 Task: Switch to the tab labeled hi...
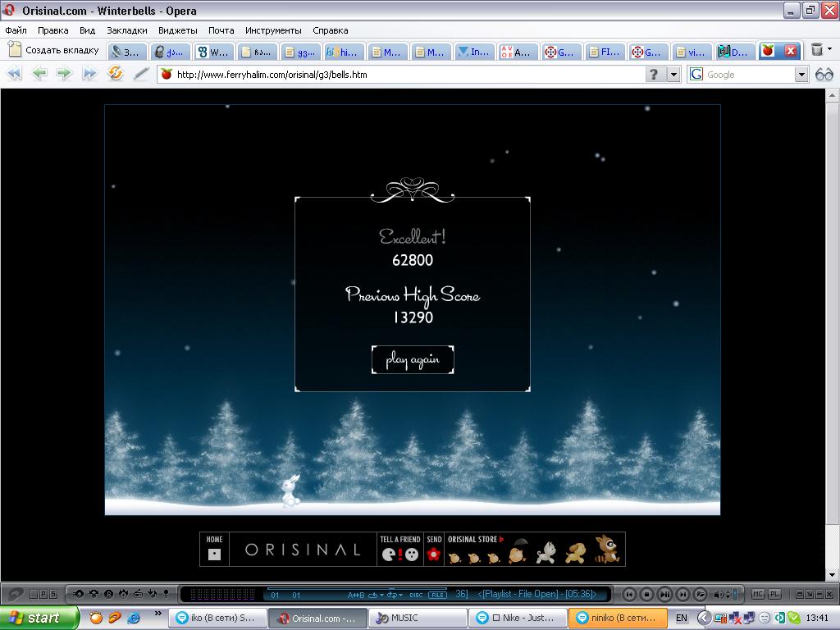pyautogui.click(x=344, y=52)
